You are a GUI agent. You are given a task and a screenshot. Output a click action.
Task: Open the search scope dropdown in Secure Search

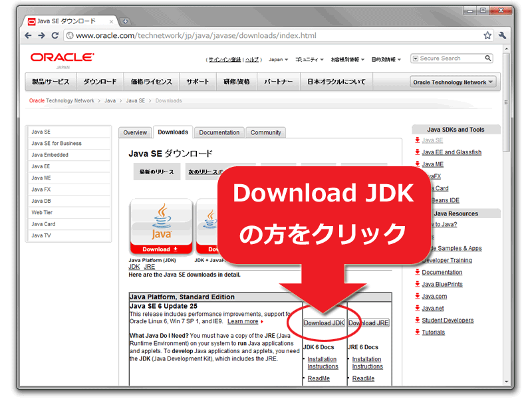[x=415, y=59]
